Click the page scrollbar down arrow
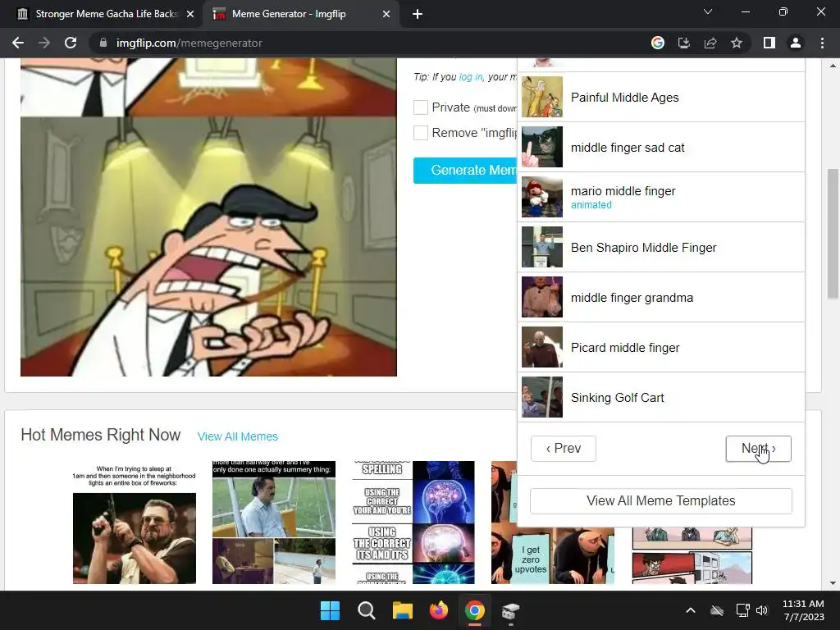840x630 pixels. point(833,583)
